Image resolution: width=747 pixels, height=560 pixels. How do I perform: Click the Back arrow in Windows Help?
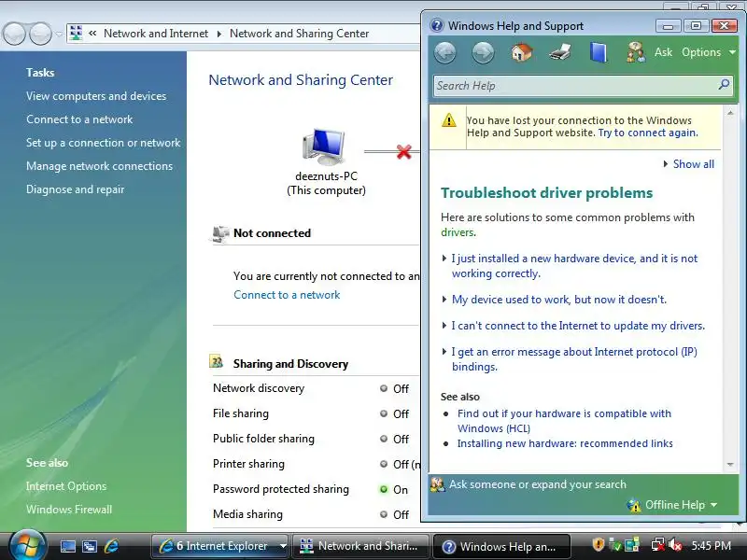point(445,52)
